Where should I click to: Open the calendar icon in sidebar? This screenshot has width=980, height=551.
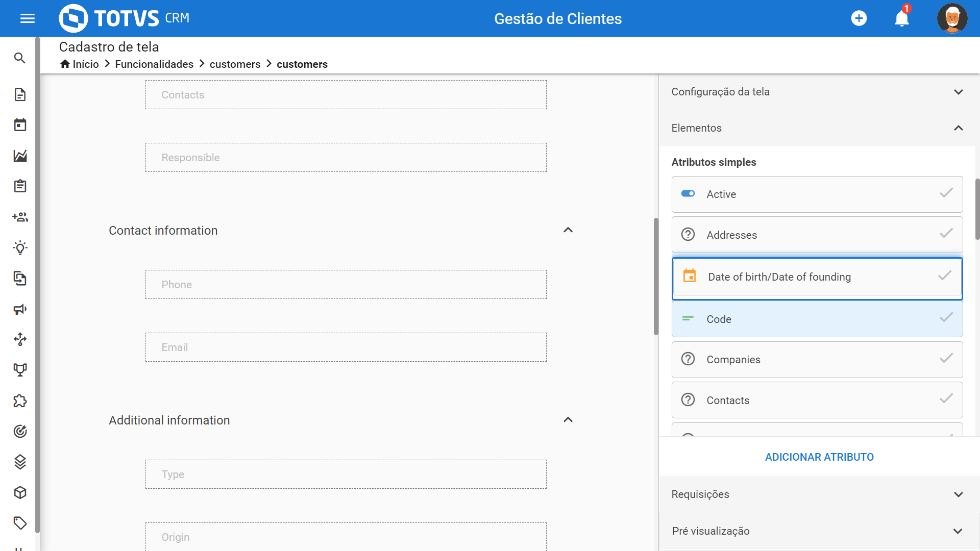(x=20, y=125)
